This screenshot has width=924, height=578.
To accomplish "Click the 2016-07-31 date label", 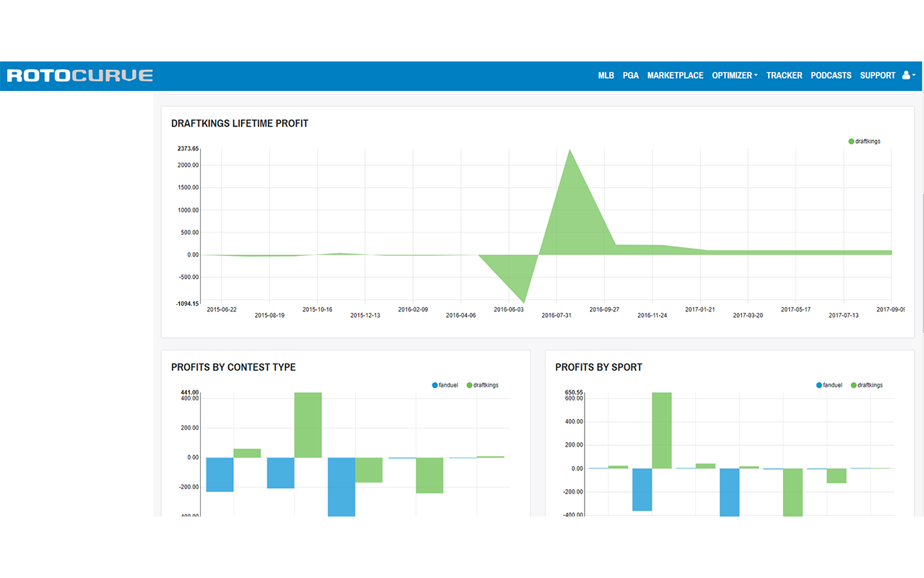I will click(557, 315).
